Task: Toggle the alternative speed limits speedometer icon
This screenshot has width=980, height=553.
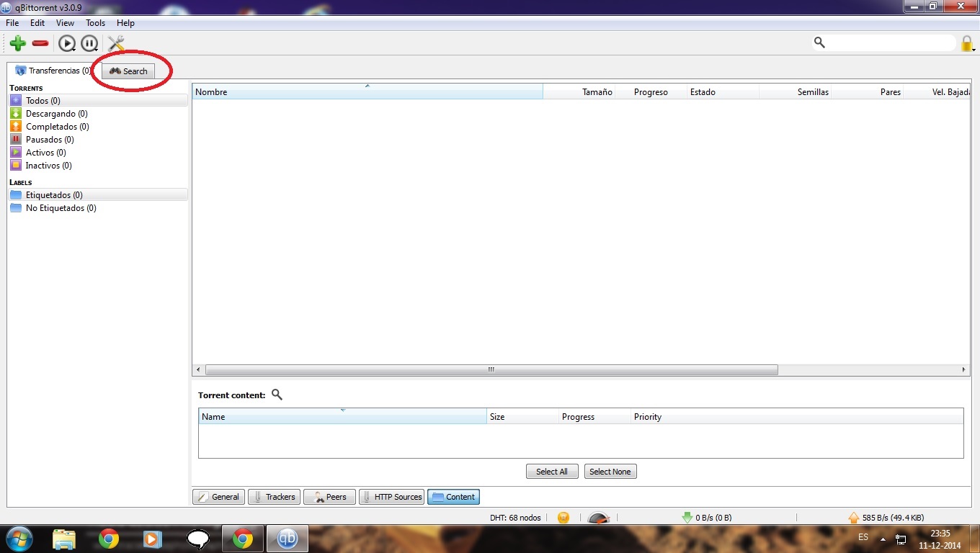Action: point(598,517)
